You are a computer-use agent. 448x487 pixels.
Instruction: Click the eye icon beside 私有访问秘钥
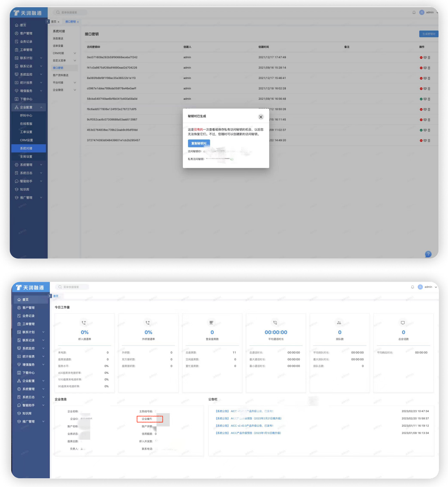tap(232, 159)
